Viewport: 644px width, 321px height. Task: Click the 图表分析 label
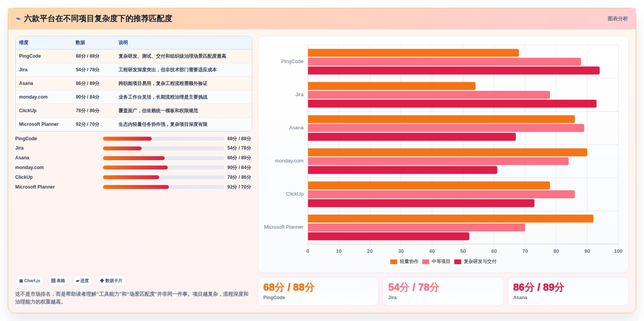617,19
